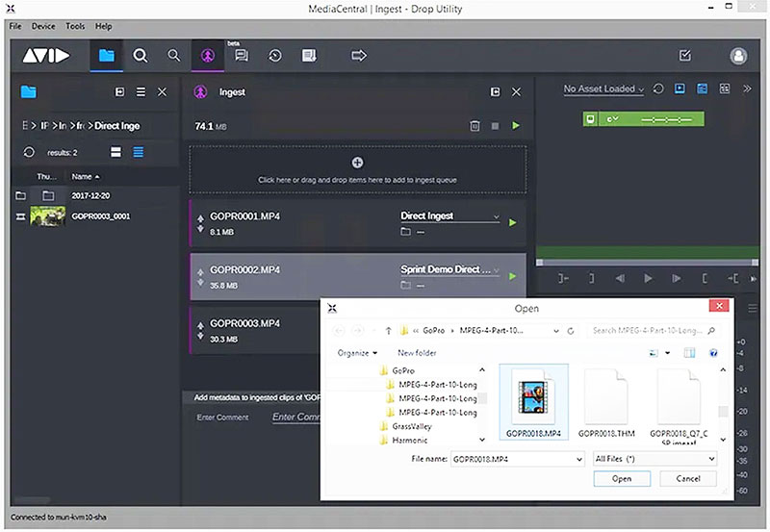
Task: Open the History clock icon in toolbar
Action: pyautogui.click(x=275, y=56)
